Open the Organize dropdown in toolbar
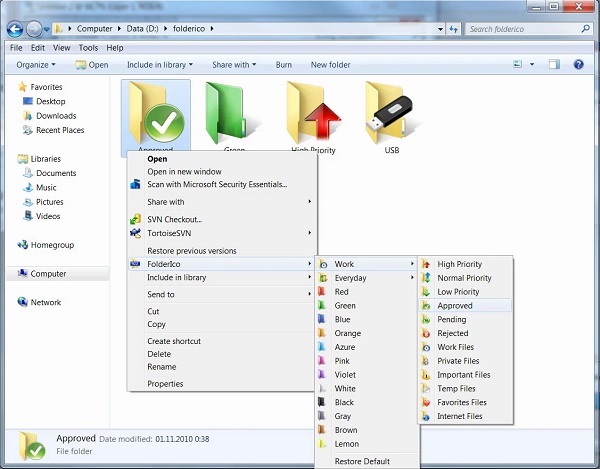Screen dimensions: 600x469 click(x=38, y=65)
